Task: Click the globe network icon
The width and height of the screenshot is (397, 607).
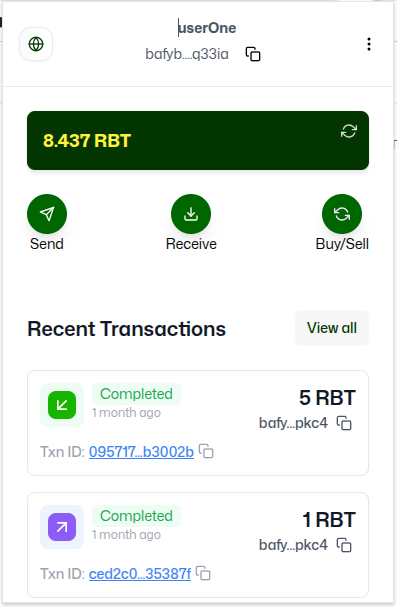Action: (36, 44)
